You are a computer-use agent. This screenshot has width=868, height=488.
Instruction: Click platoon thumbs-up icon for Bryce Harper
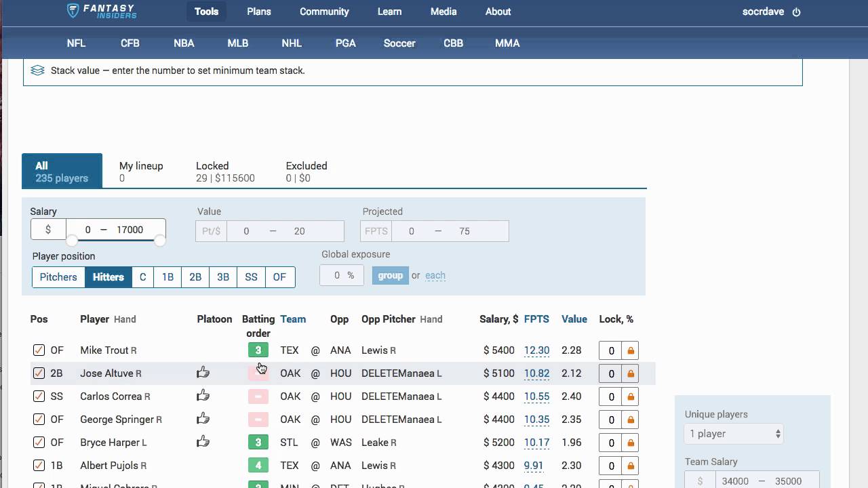203,441
